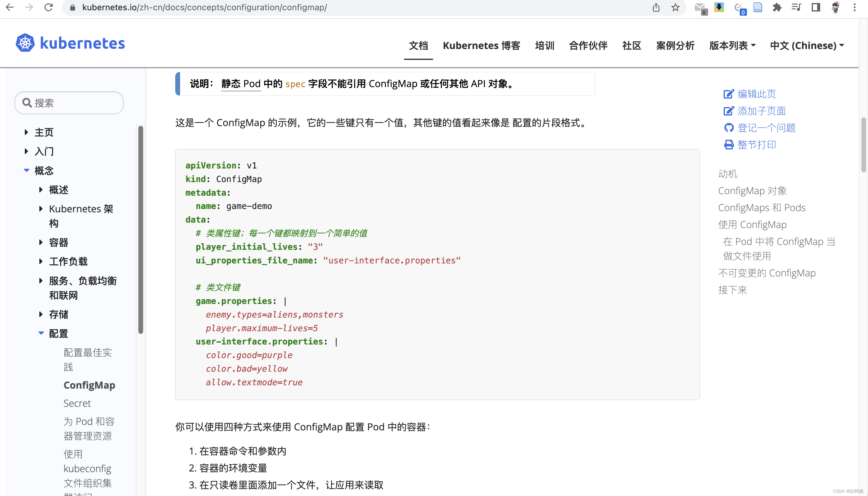
Task: Open the Chrome three-dot menu
Action: 855,7
